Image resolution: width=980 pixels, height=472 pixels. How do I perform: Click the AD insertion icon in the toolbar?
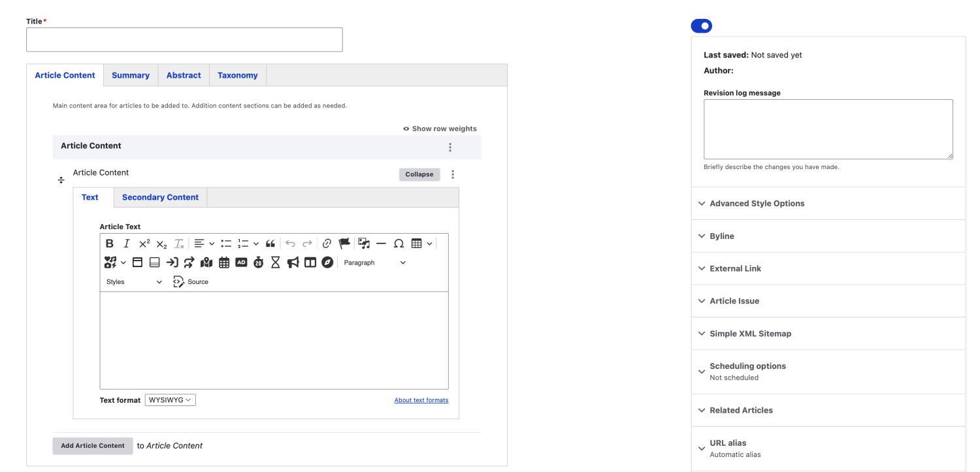point(241,262)
